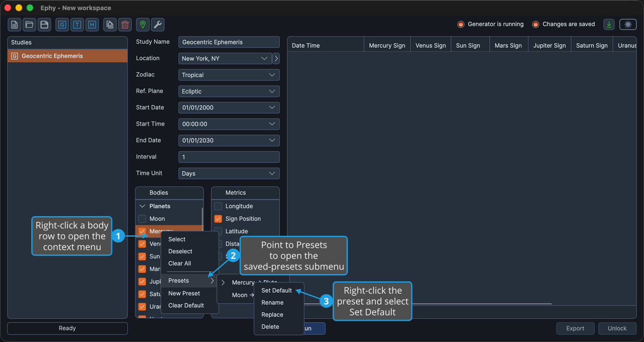Uncheck the Saturn body checkbox
Screen dimensions: 644x342
pos(142,294)
